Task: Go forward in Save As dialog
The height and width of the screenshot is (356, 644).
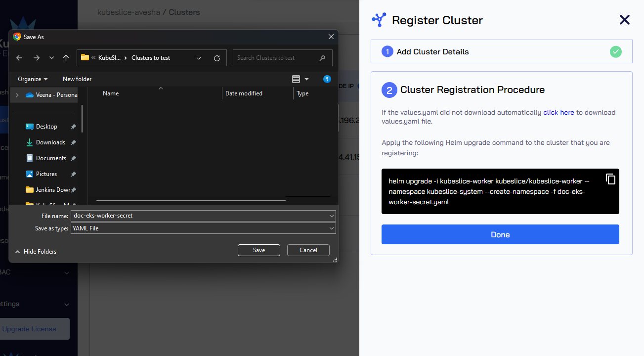Action: click(36, 58)
